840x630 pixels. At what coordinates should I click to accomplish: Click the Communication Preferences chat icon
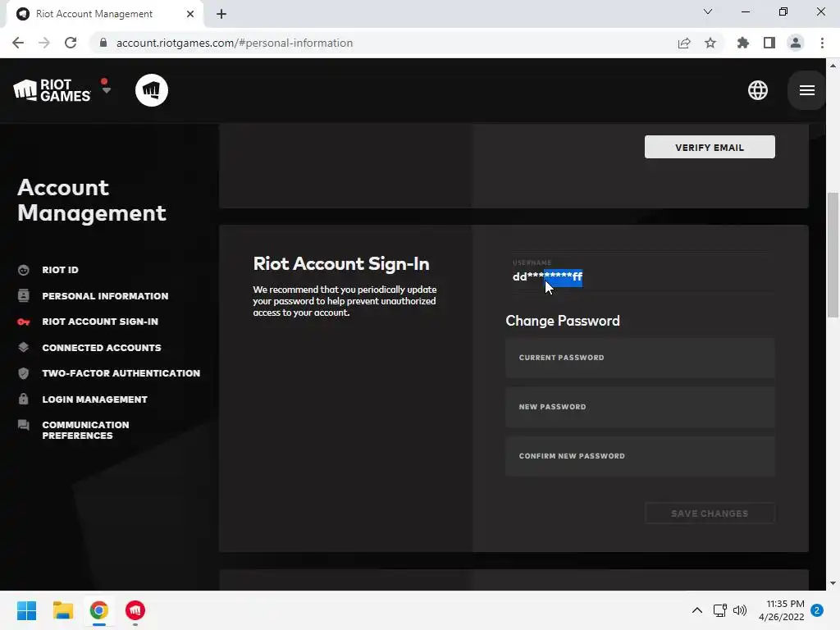(x=24, y=426)
